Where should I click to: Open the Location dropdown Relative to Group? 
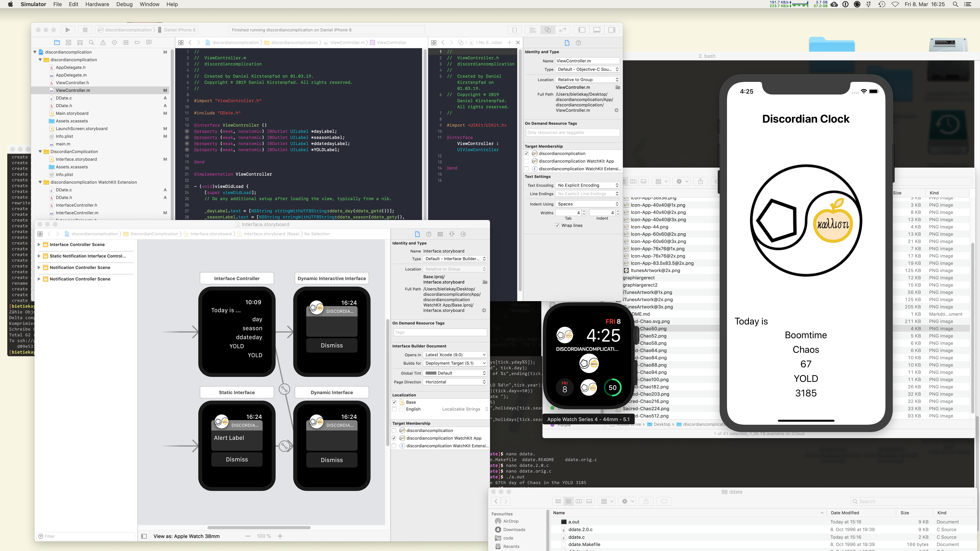coord(587,79)
